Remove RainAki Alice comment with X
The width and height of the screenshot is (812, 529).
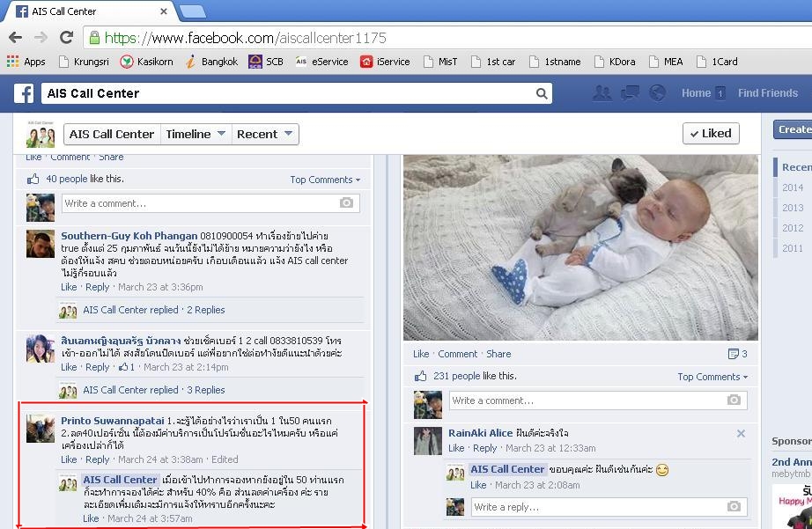point(741,434)
